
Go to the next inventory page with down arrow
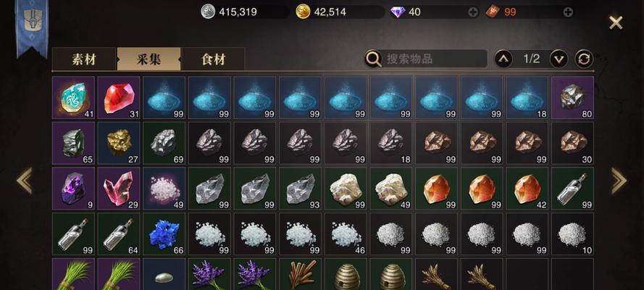pyautogui.click(x=559, y=59)
